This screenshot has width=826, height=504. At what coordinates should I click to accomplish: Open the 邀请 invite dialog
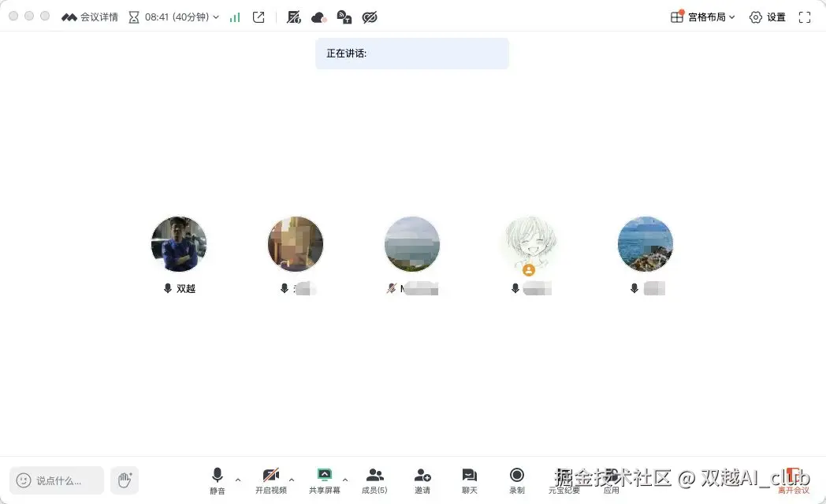422,480
